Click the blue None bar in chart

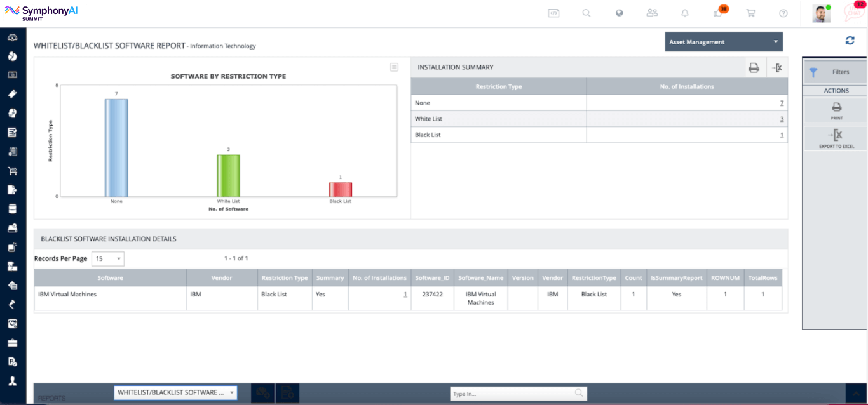tap(116, 147)
